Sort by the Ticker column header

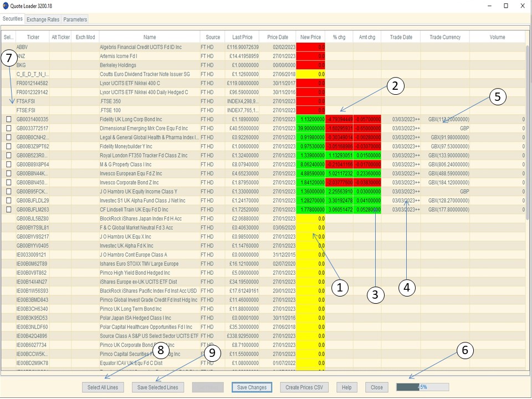click(33, 37)
